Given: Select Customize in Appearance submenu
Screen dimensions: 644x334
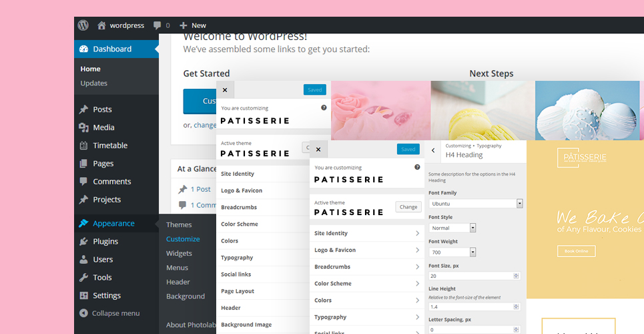Looking at the screenshot, I should (x=183, y=239).
